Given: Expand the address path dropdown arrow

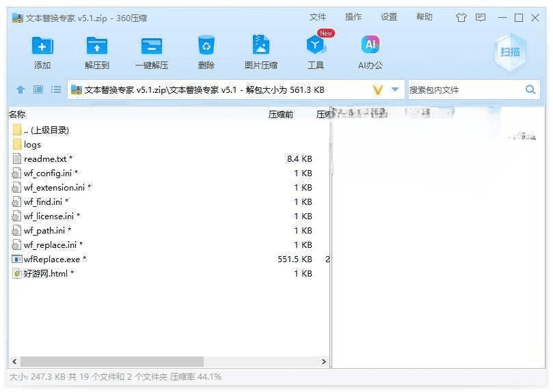Looking at the screenshot, I should click(x=395, y=89).
